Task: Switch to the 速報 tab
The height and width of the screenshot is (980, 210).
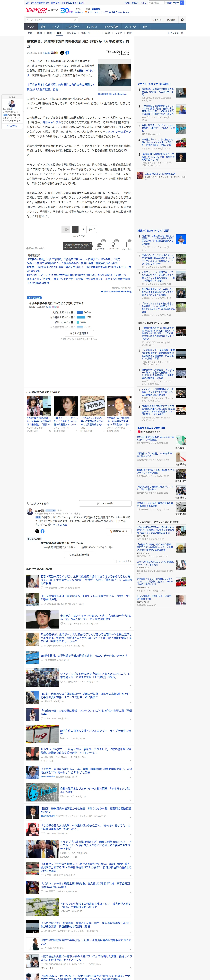Action: [x=43, y=27]
